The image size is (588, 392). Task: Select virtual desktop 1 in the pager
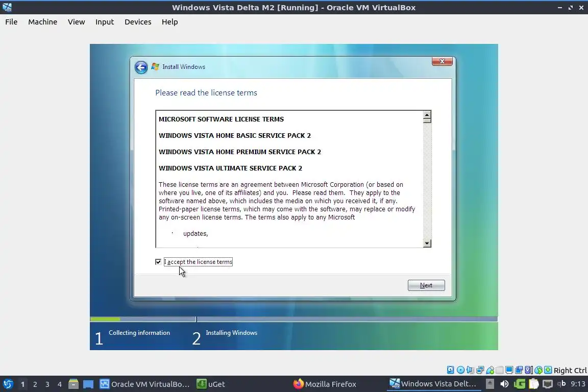(x=22, y=384)
